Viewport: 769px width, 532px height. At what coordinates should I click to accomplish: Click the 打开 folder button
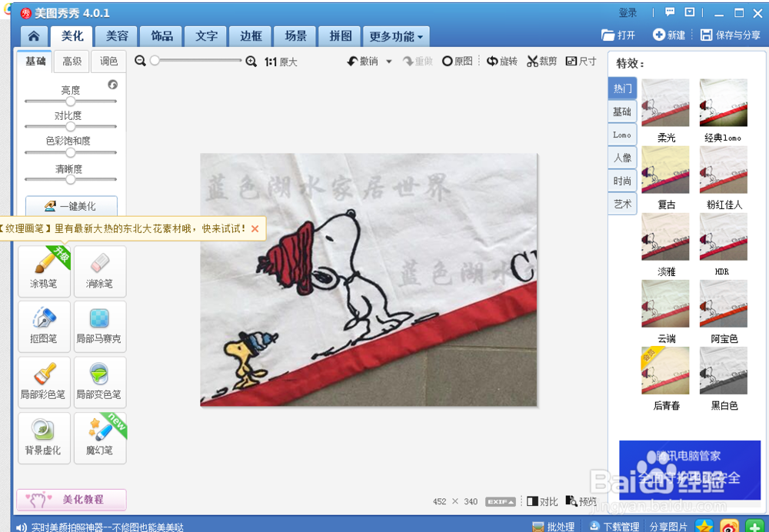tap(618, 35)
